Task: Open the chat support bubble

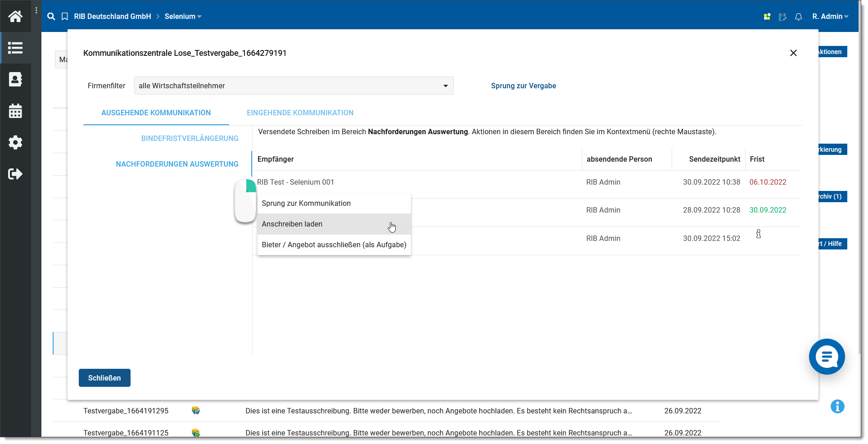Action: 827,357
